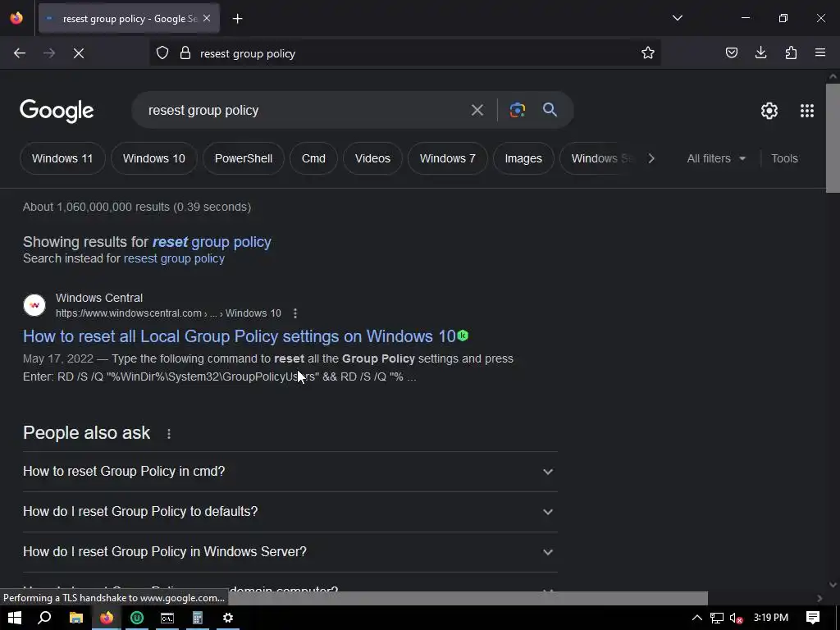Click the padlock site info icon
Image resolution: width=840 pixels, height=630 pixels.
(x=185, y=53)
